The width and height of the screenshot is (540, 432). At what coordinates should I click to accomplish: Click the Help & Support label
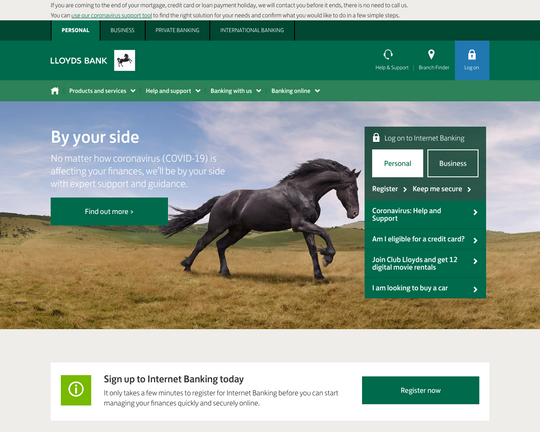pos(392,68)
